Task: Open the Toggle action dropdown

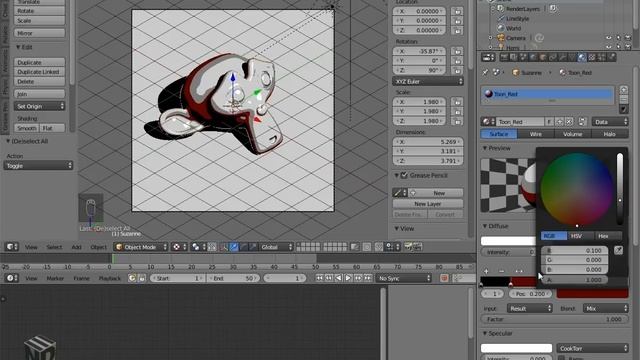Action: tap(38, 166)
